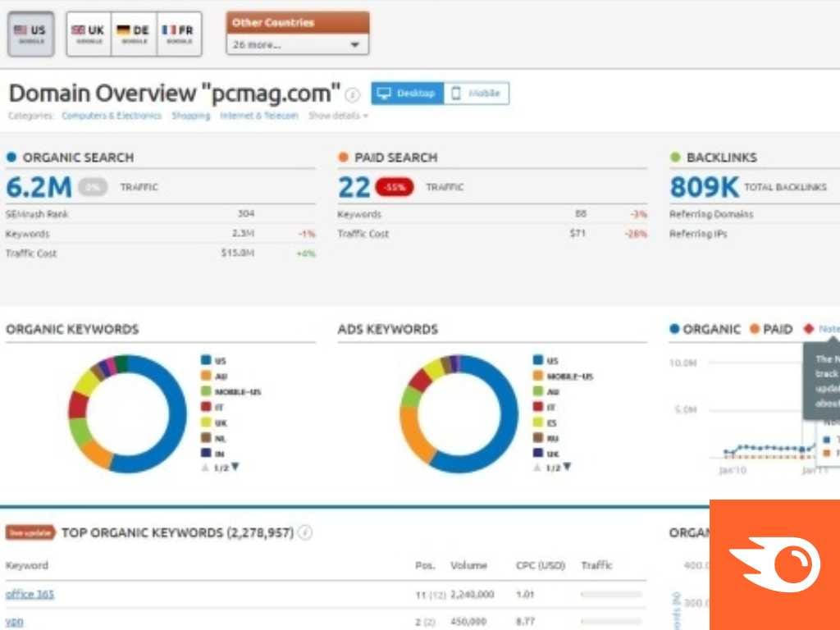The image size is (840, 630).
Task: Click the Ads Keywords donut chart
Action: tap(459, 413)
